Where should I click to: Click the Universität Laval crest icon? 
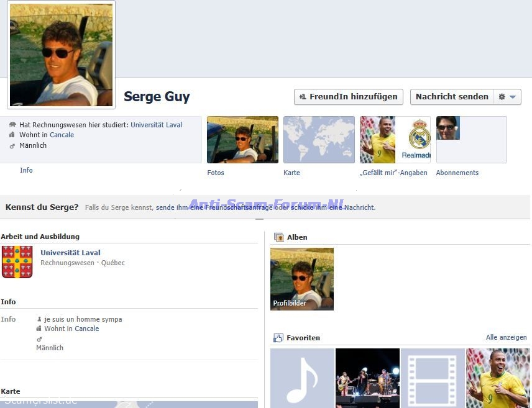pyautogui.click(x=17, y=261)
